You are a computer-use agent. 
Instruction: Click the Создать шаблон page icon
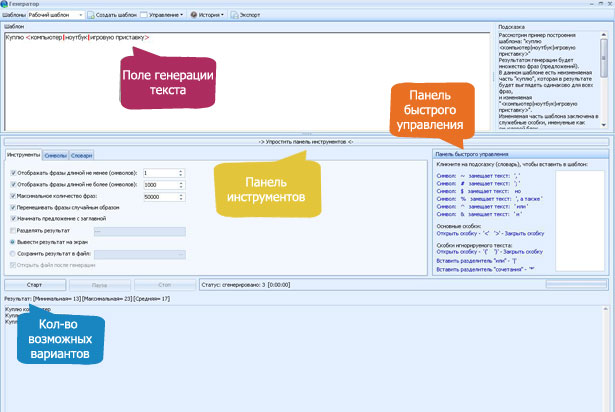[91, 15]
